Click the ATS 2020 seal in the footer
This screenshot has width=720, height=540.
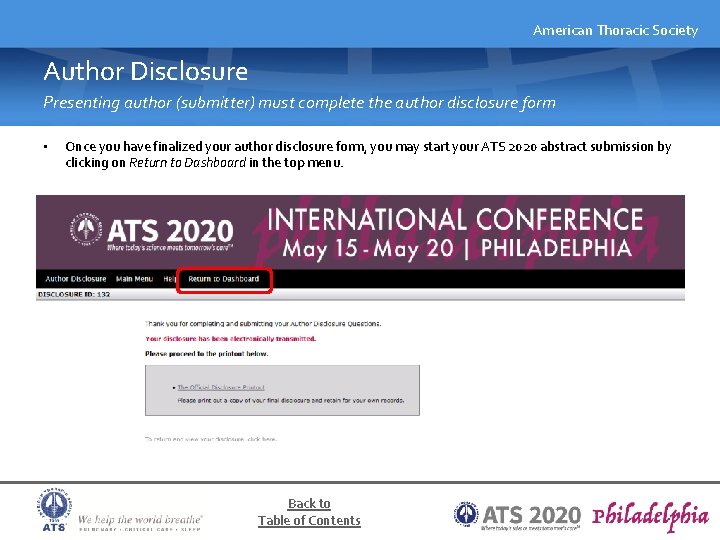pos(466,514)
